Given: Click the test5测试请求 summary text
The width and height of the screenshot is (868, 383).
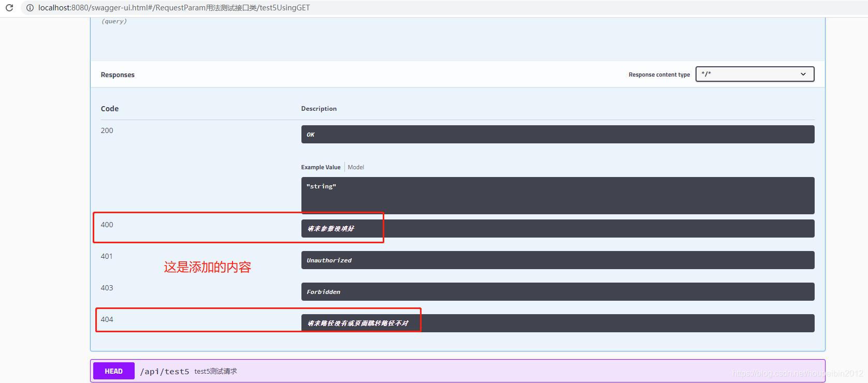Looking at the screenshot, I should coord(215,371).
